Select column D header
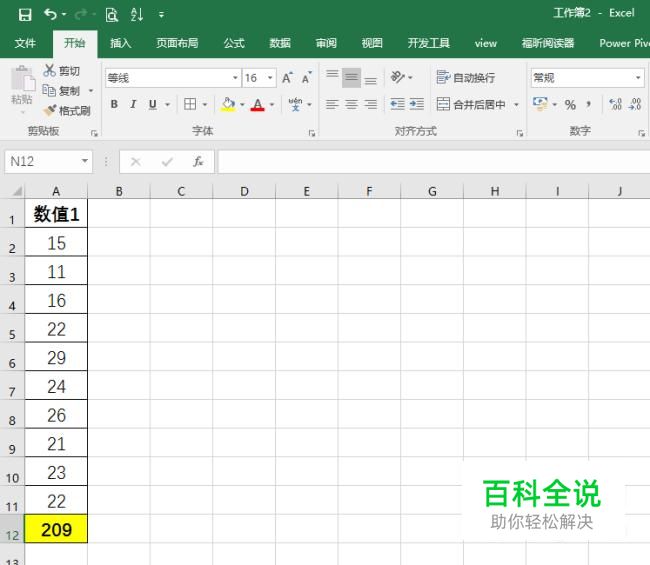Screen dimensions: 650x565 pyautogui.click(x=244, y=191)
